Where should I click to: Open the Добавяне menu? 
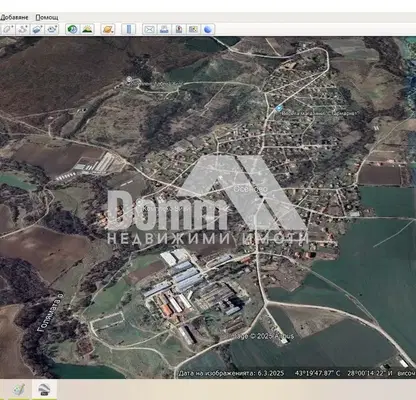click(x=14, y=17)
